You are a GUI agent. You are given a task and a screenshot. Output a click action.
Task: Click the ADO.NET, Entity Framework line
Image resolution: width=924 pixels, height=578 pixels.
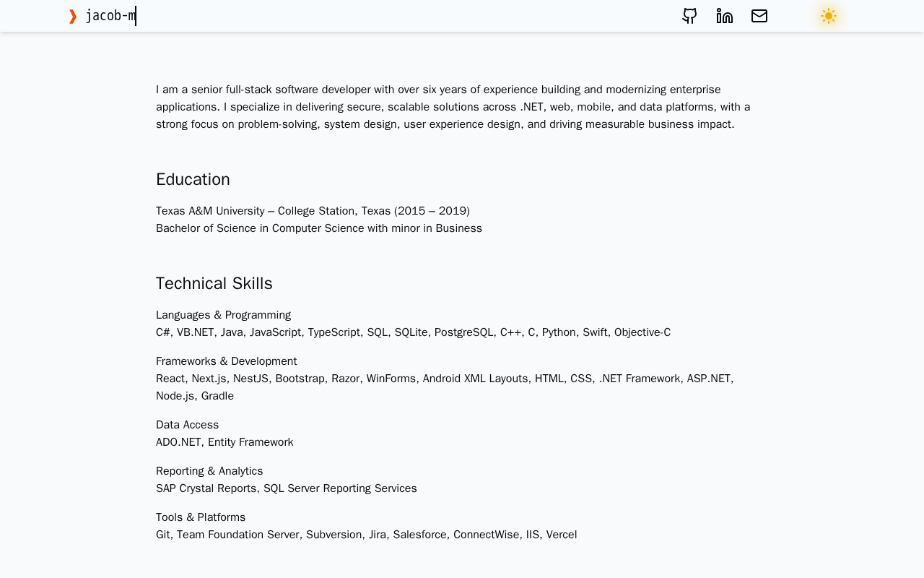pyautogui.click(x=225, y=442)
